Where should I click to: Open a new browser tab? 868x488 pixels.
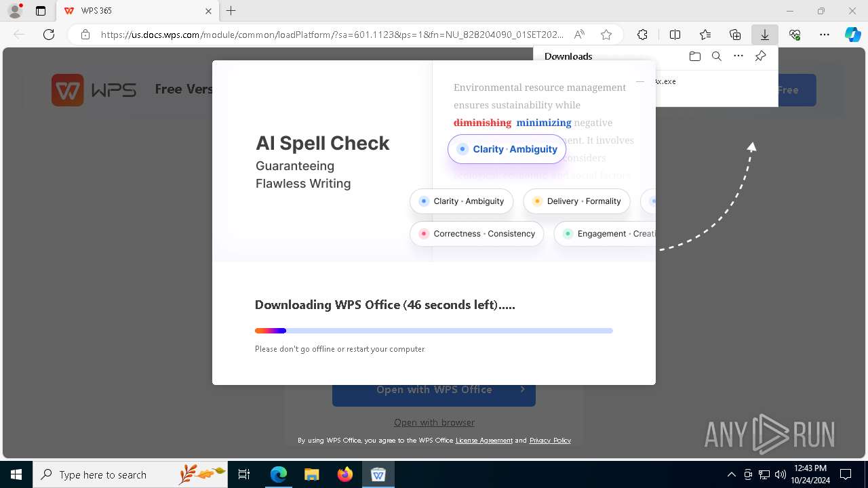(x=231, y=11)
